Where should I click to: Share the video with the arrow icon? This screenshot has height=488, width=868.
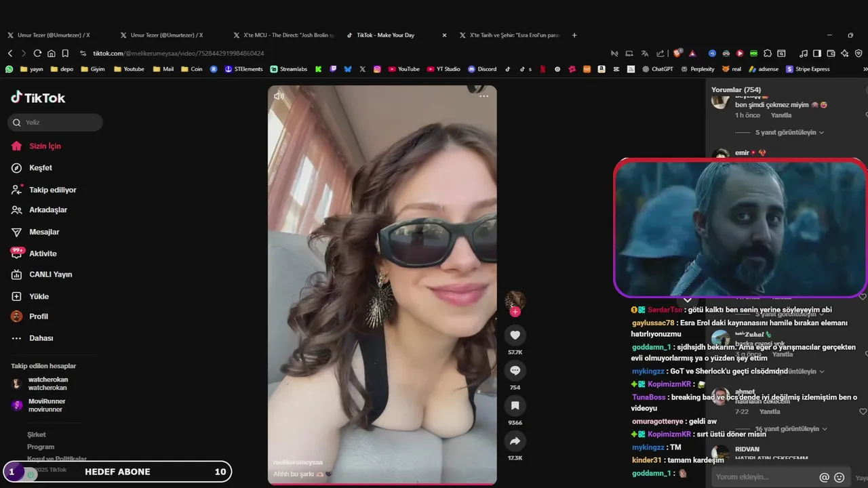point(515,441)
